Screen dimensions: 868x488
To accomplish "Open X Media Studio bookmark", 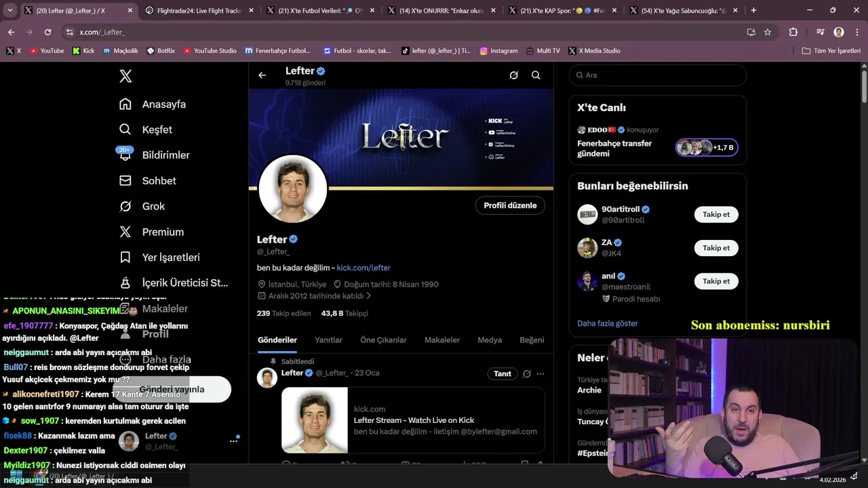I will pos(594,51).
